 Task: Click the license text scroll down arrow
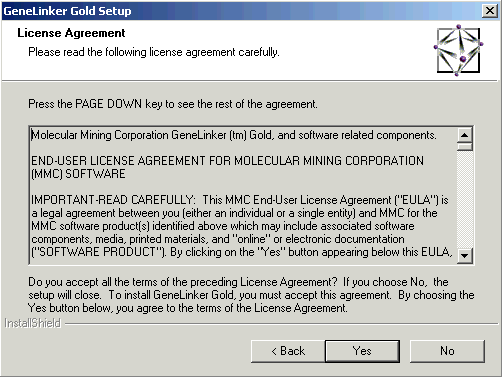click(x=465, y=256)
